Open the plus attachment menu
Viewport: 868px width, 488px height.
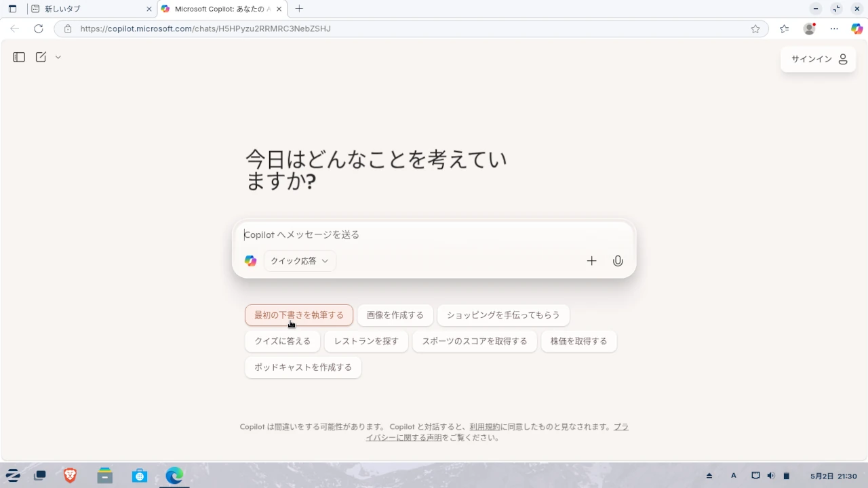591,261
